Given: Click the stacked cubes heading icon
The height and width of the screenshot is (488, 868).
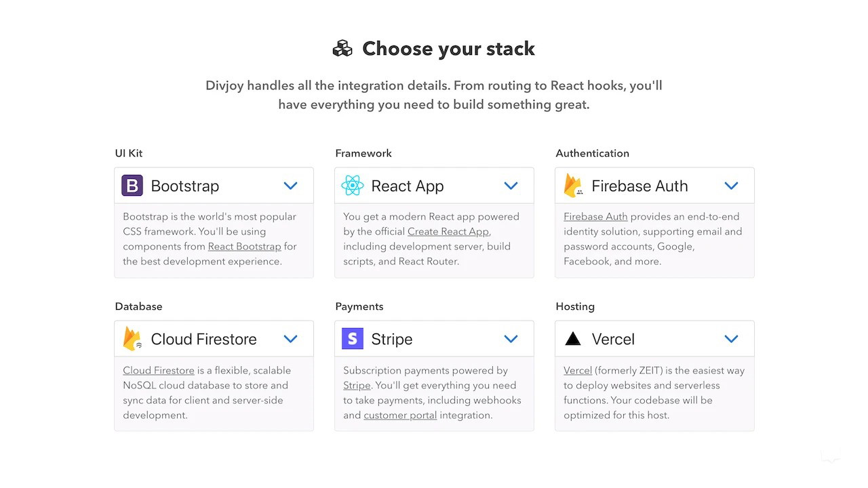Looking at the screenshot, I should [342, 49].
